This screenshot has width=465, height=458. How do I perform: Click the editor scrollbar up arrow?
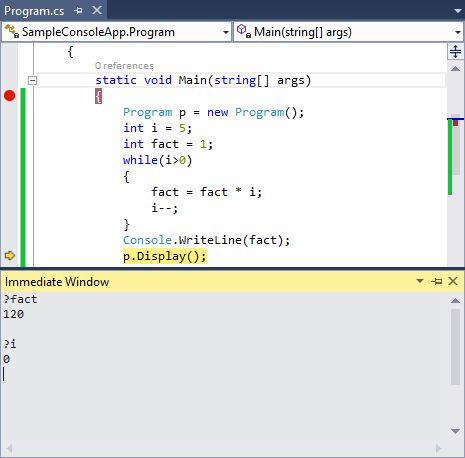point(455,69)
